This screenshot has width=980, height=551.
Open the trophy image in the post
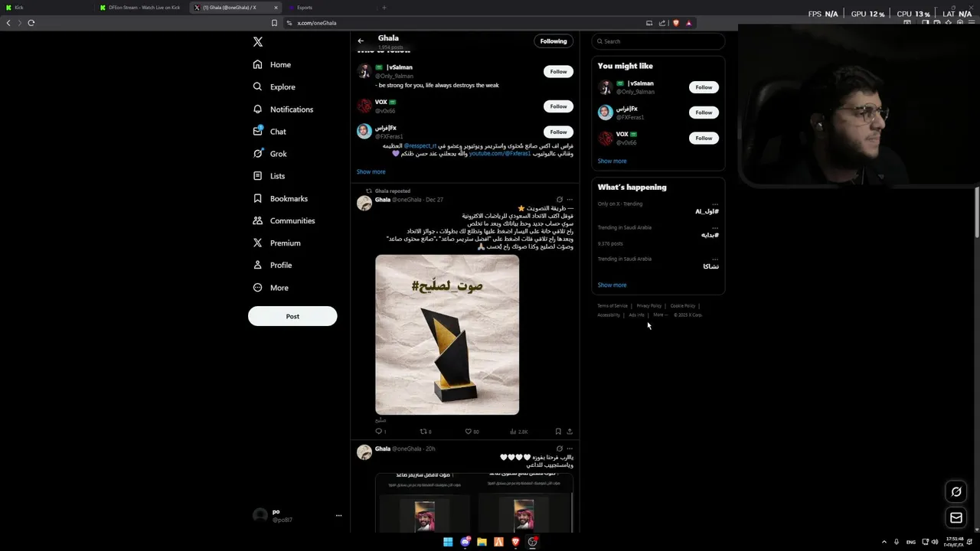[x=447, y=334]
